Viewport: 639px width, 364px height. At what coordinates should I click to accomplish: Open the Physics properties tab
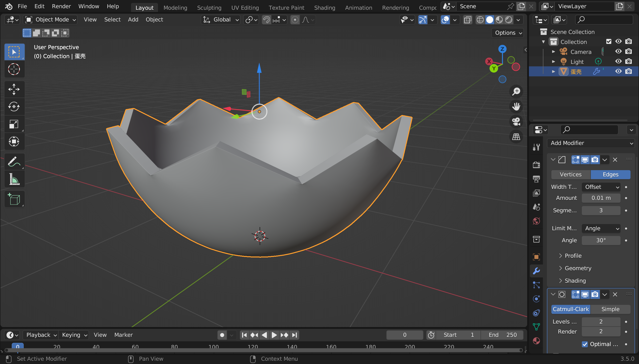(536, 299)
